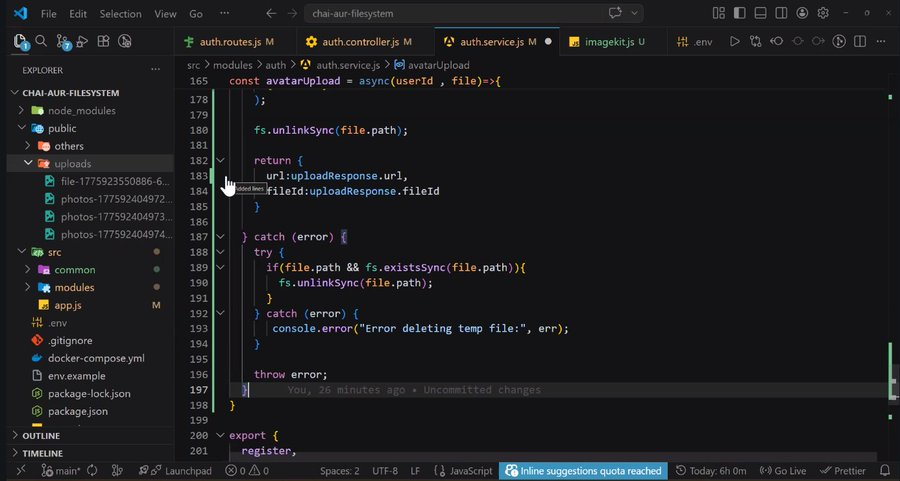Change indentation via Spaces: 2

(x=340, y=471)
